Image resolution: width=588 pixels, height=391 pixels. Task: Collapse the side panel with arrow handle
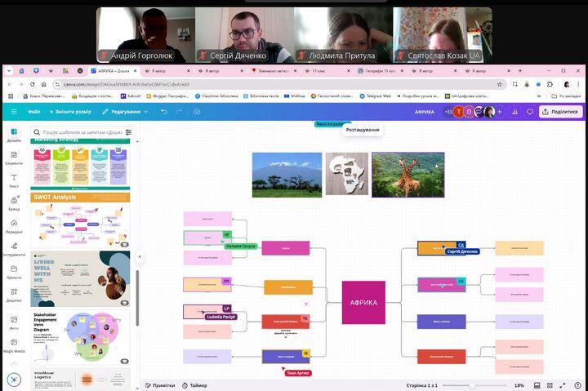[140, 257]
